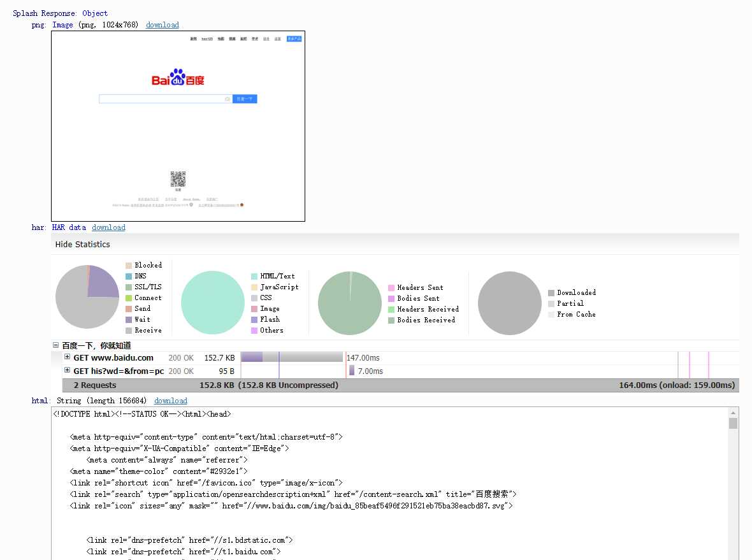Viewport: 752px width, 560px height.
Task: Click the Image legend swatch
Action: [254, 309]
